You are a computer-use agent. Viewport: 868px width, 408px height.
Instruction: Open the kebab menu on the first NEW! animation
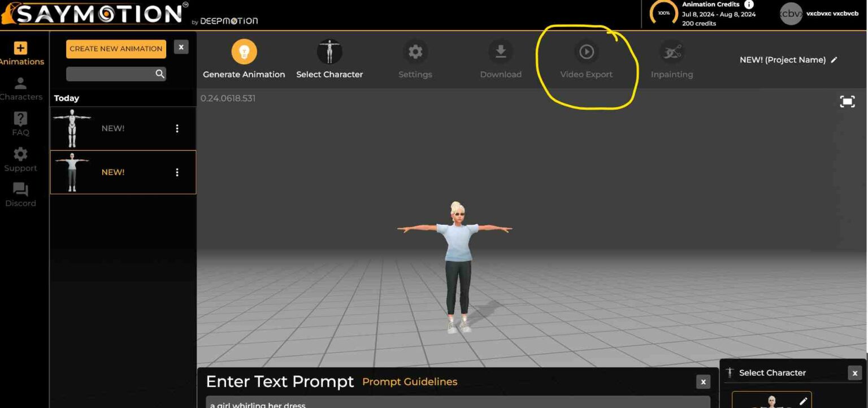[177, 128]
